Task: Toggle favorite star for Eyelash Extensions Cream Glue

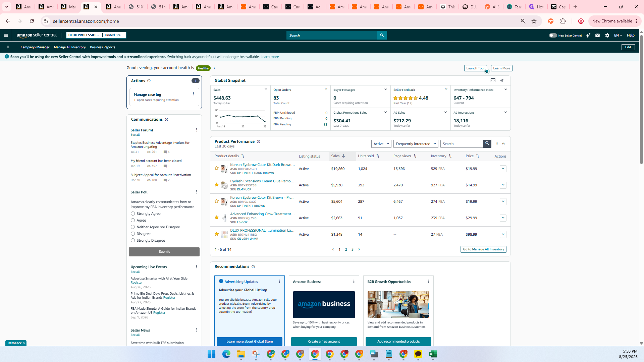Action: (x=217, y=185)
